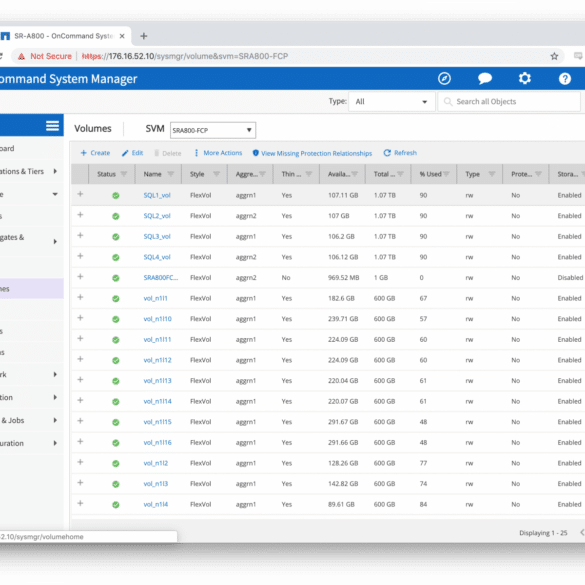This screenshot has height=585, width=585.
Task: Click the green status icon for vol_n1l3
Action: 116,484
